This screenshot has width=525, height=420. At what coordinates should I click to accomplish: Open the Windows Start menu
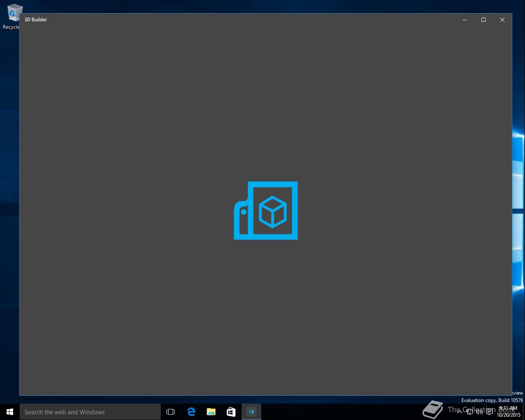coord(10,412)
